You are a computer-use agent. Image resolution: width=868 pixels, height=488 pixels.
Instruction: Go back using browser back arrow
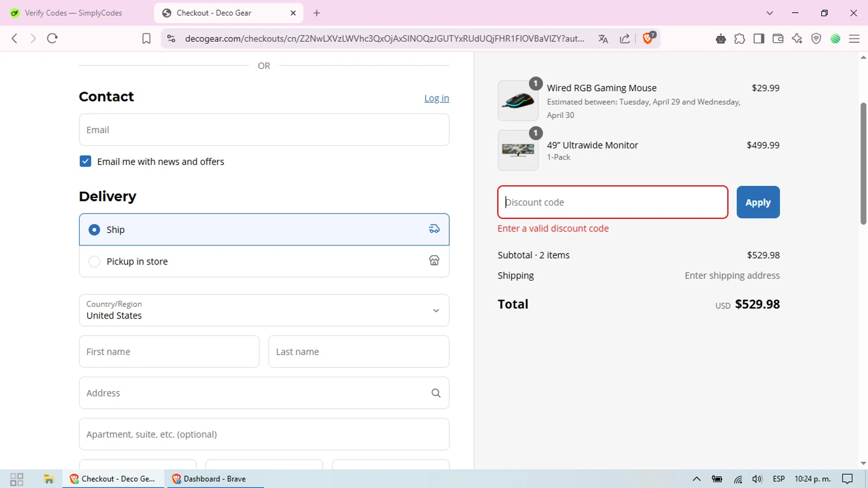coord(14,38)
